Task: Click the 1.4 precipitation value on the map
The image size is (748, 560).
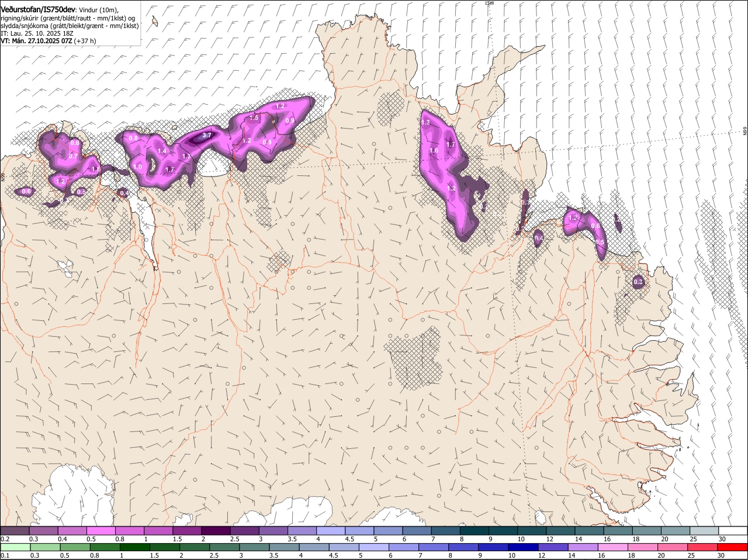Action: (162, 151)
